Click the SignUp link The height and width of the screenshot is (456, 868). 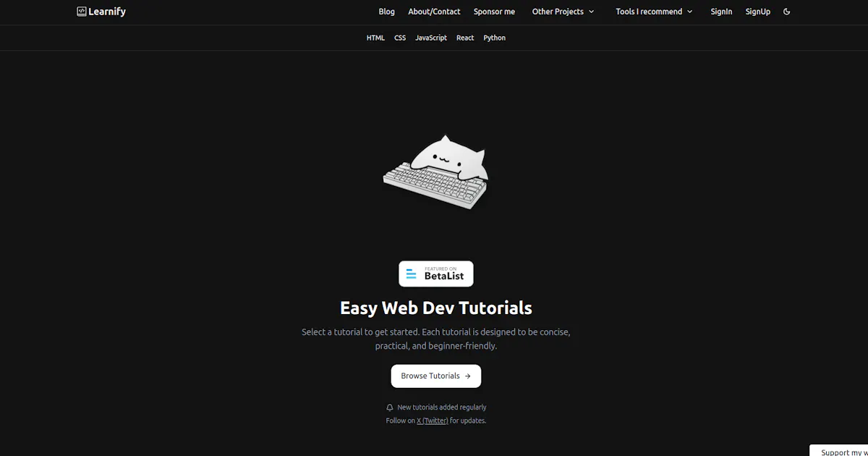point(758,12)
